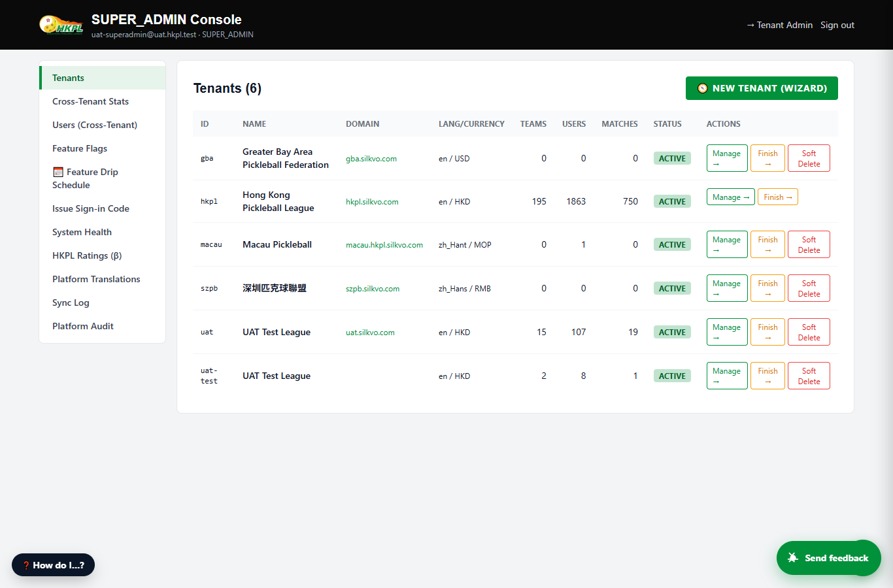Manage the uat tenant row

point(727,332)
